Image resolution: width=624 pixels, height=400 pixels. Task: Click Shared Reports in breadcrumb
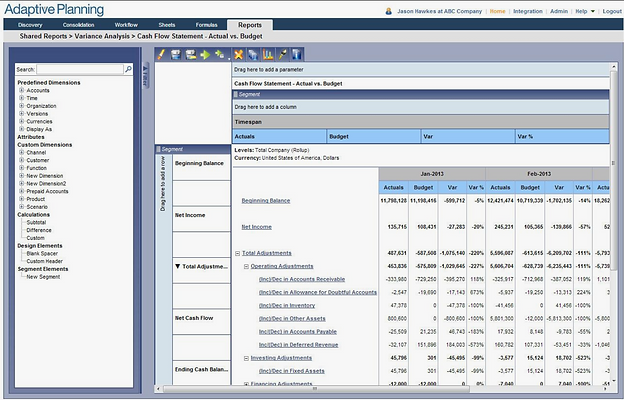(43, 36)
